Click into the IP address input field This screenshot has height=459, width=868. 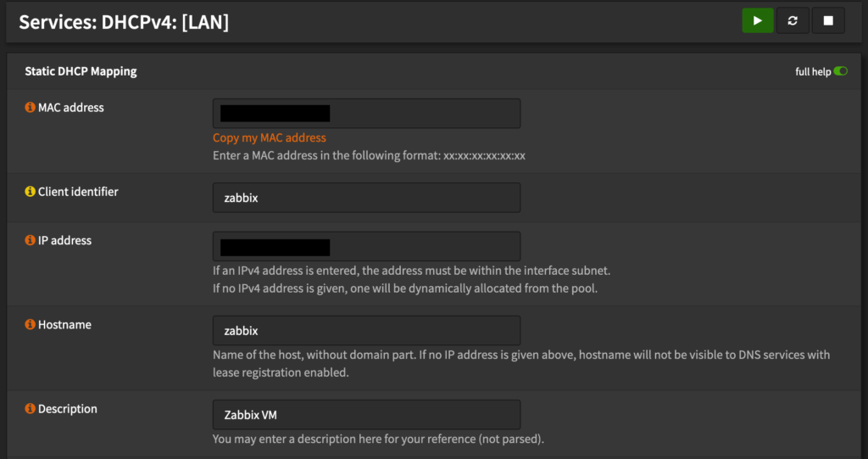click(424, 247)
